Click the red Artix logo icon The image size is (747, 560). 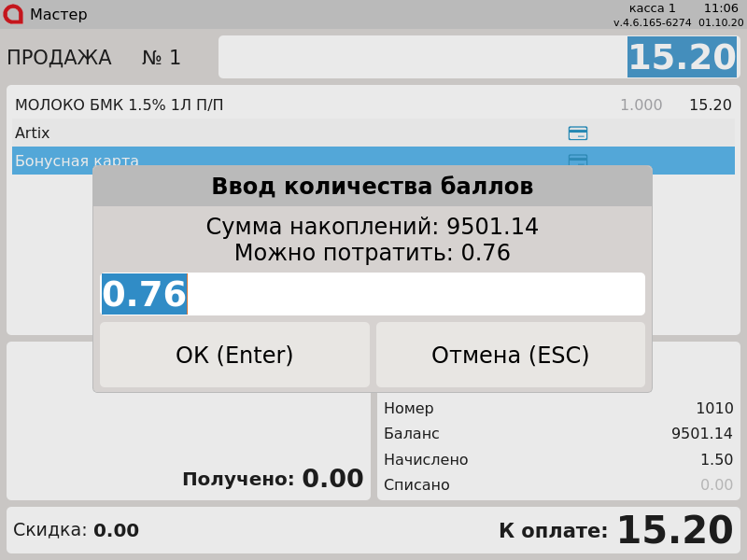point(13,14)
